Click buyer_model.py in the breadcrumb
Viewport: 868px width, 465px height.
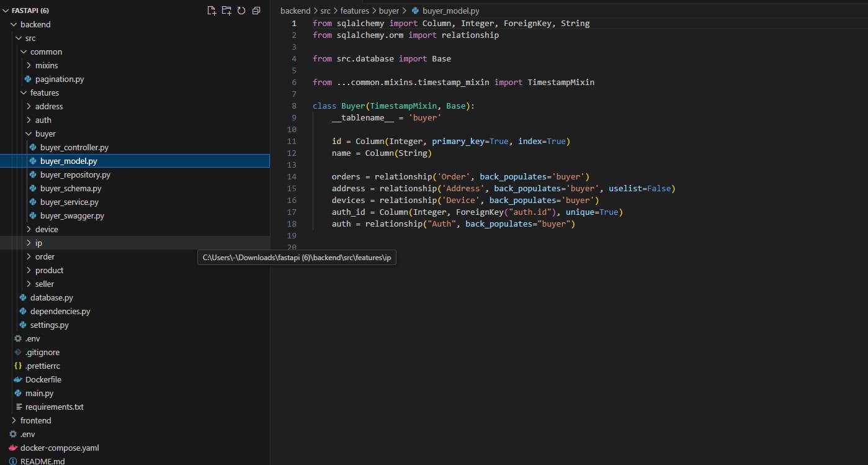click(x=450, y=11)
